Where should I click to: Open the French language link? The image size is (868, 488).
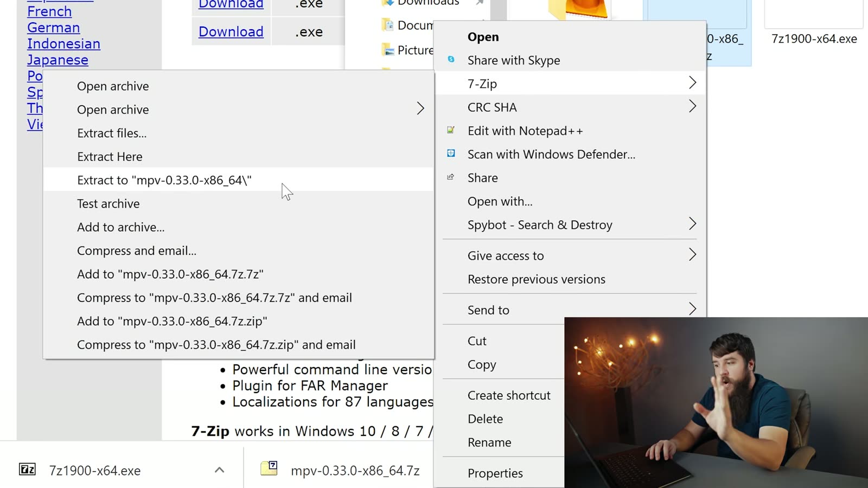click(x=49, y=11)
